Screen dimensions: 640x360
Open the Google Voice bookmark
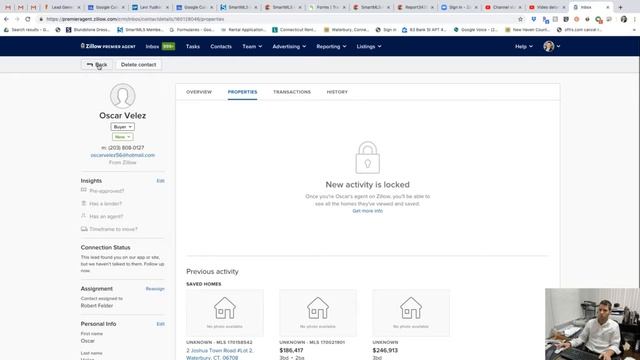click(x=476, y=30)
